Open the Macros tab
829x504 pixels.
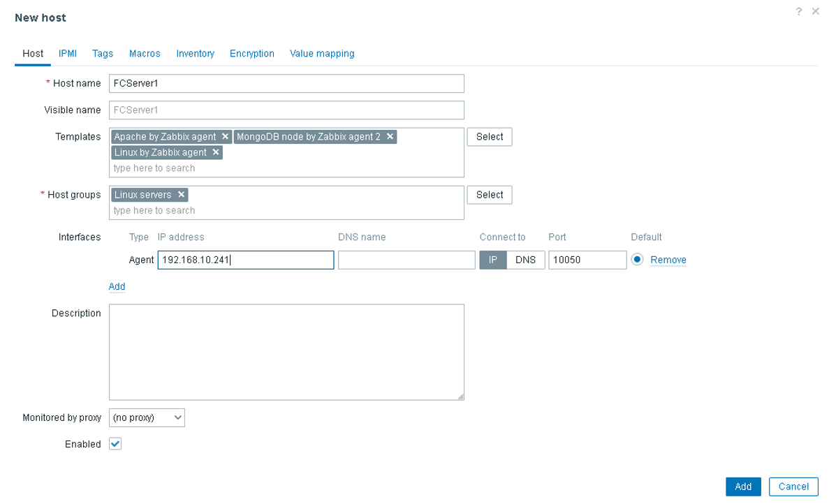tap(145, 53)
